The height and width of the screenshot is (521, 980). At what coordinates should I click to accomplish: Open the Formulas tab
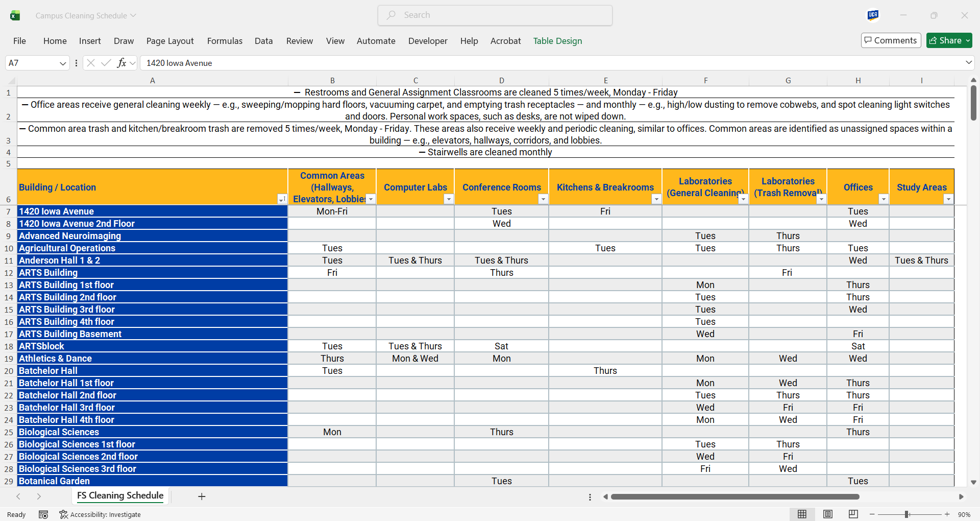coord(225,41)
